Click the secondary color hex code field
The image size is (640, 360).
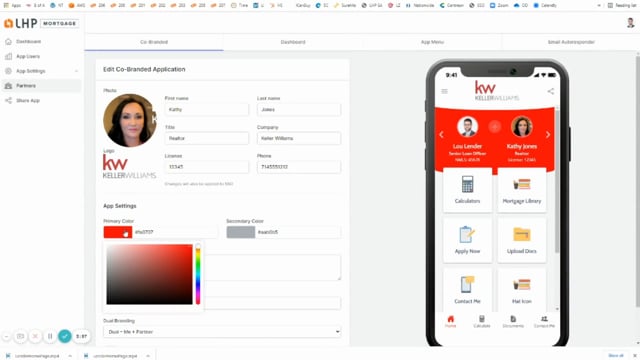tap(298, 232)
